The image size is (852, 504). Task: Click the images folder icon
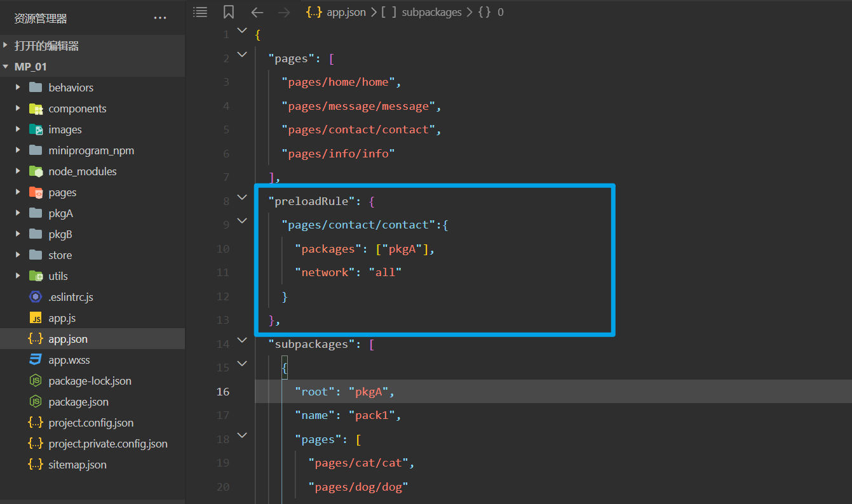click(x=36, y=129)
